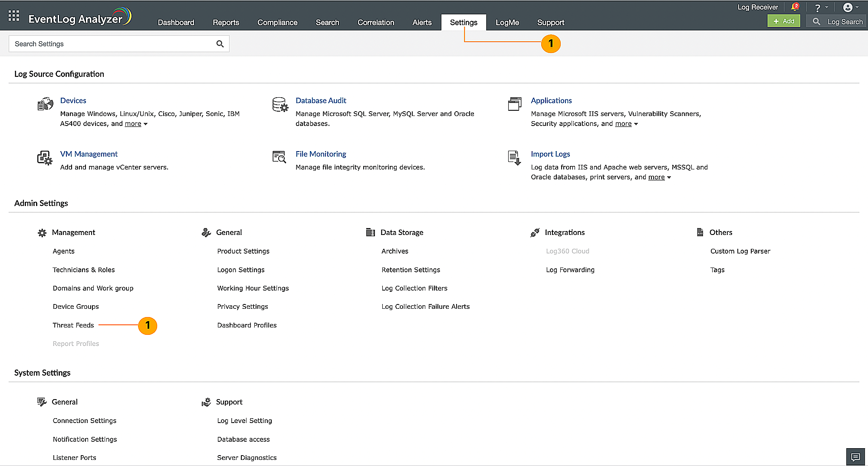Click the File Monitoring icon

279,157
